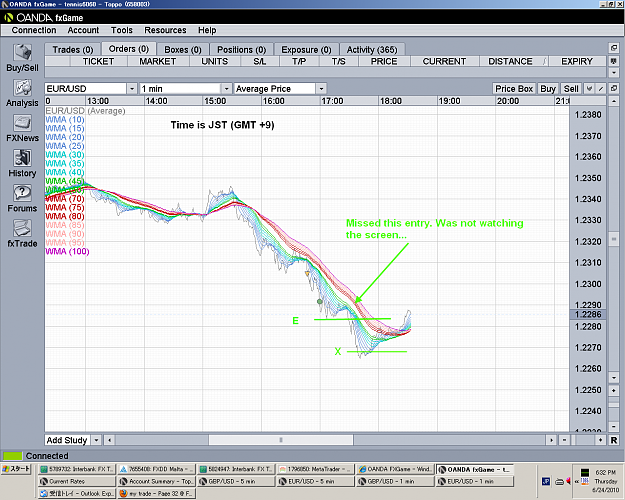Open the Account menu
The height and width of the screenshot is (500, 625).
coord(83,30)
